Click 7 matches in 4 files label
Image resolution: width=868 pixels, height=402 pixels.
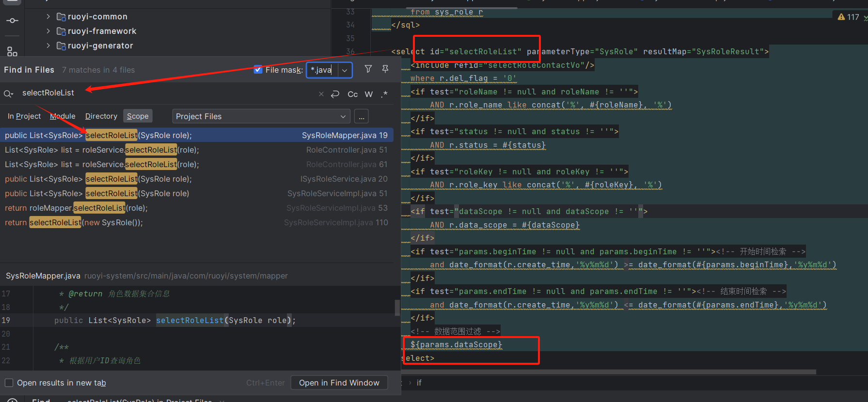click(x=98, y=70)
